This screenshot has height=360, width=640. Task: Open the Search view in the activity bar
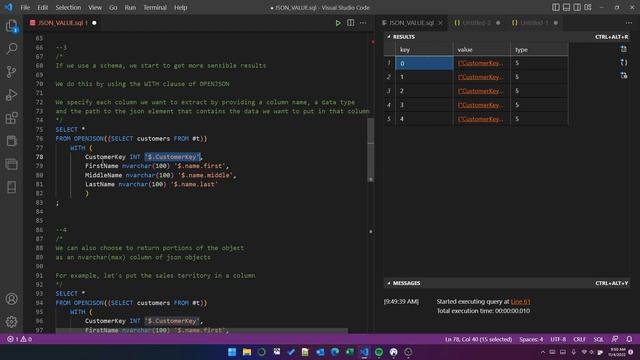[x=11, y=49]
